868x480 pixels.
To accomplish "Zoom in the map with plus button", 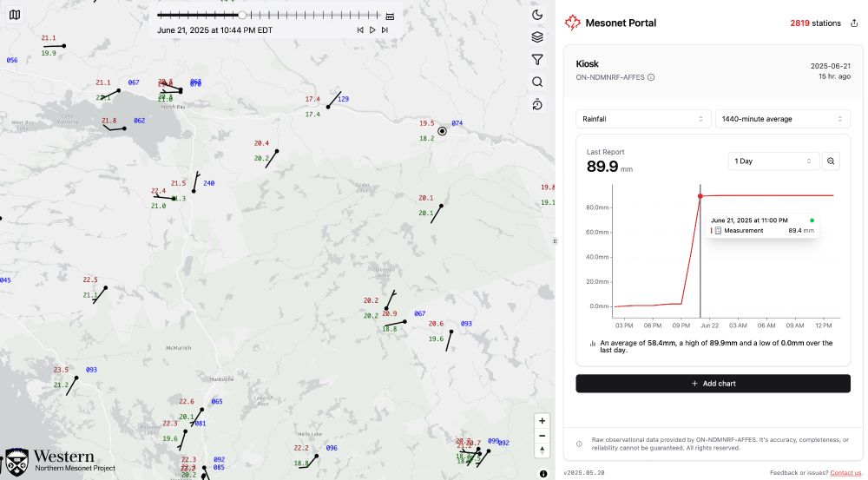I will click(542, 421).
